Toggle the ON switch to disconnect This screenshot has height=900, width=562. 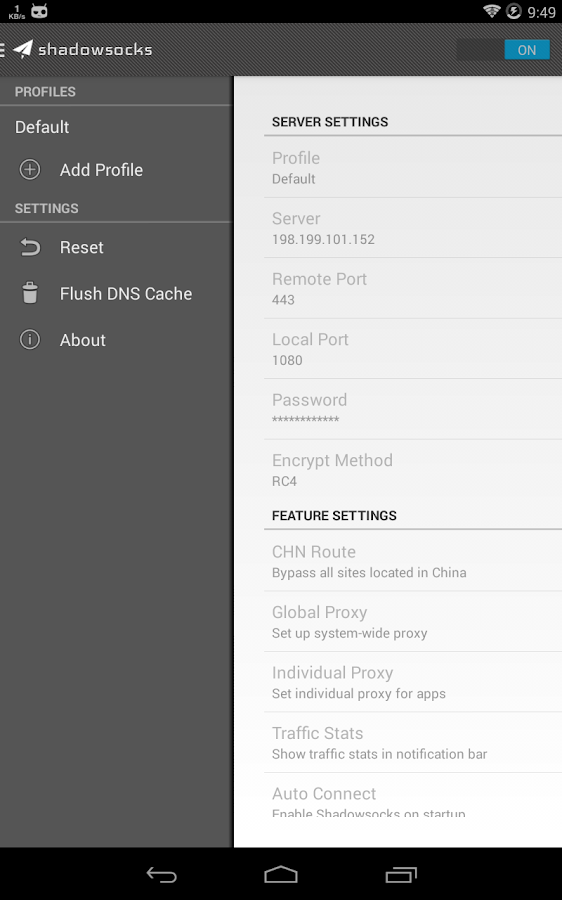pos(503,50)
